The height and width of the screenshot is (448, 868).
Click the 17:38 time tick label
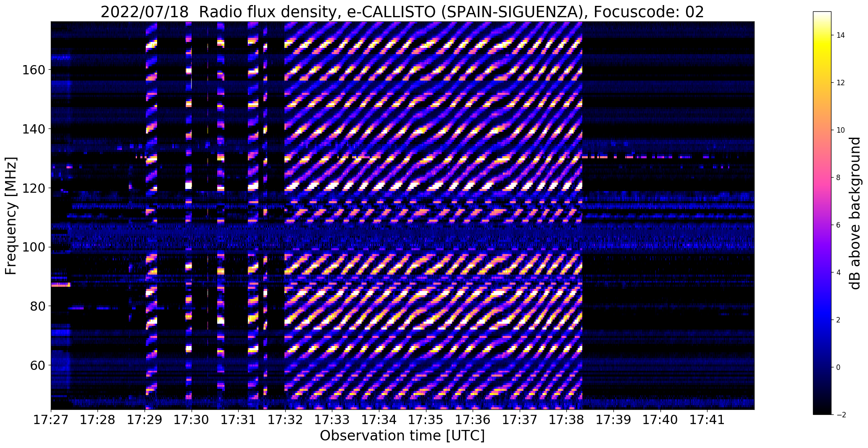pyautogui.click(x=567, y=420)
